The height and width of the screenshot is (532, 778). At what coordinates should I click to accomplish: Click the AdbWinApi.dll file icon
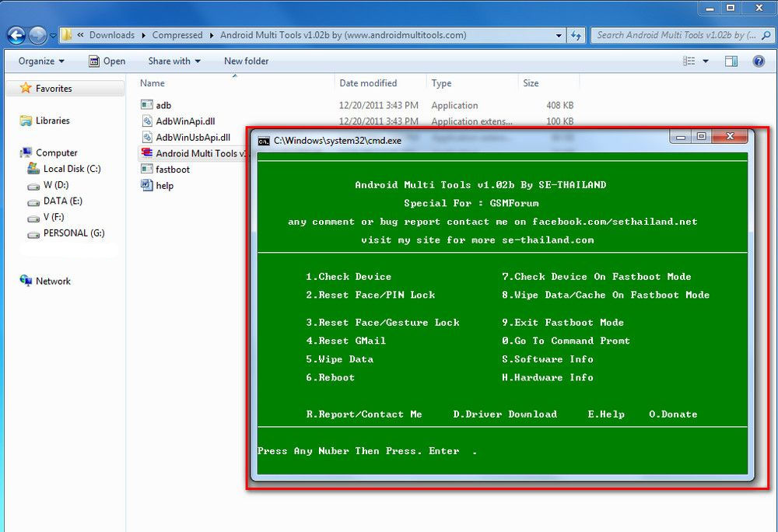tap(147, 121)
